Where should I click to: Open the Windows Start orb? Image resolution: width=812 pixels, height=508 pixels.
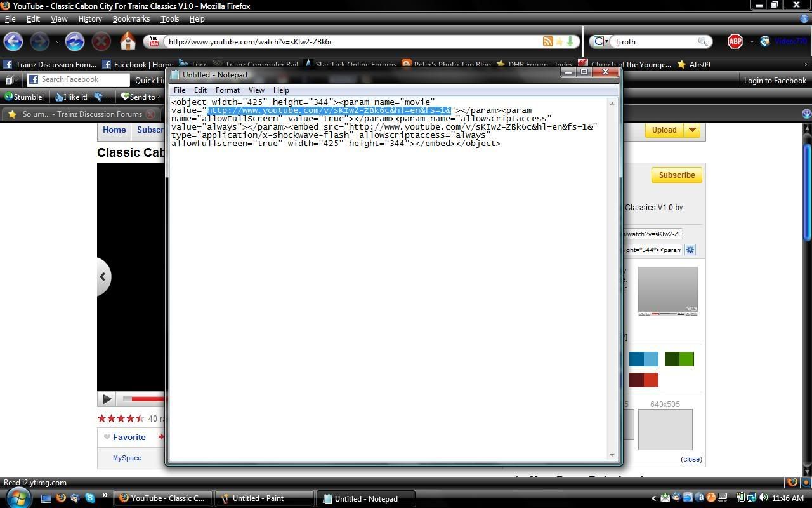tap(18, 497)
